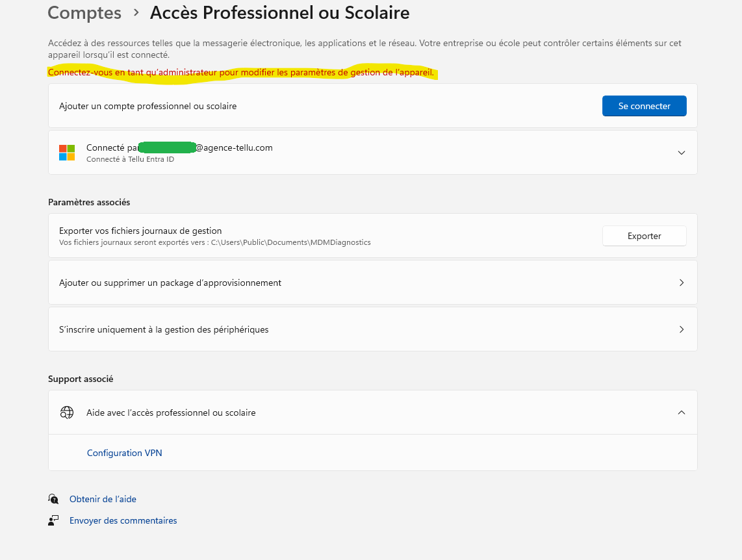Go back to Comptes breadcrumb
The height and width of the screenshot is (560, 742).
click(x=84, y=13)
